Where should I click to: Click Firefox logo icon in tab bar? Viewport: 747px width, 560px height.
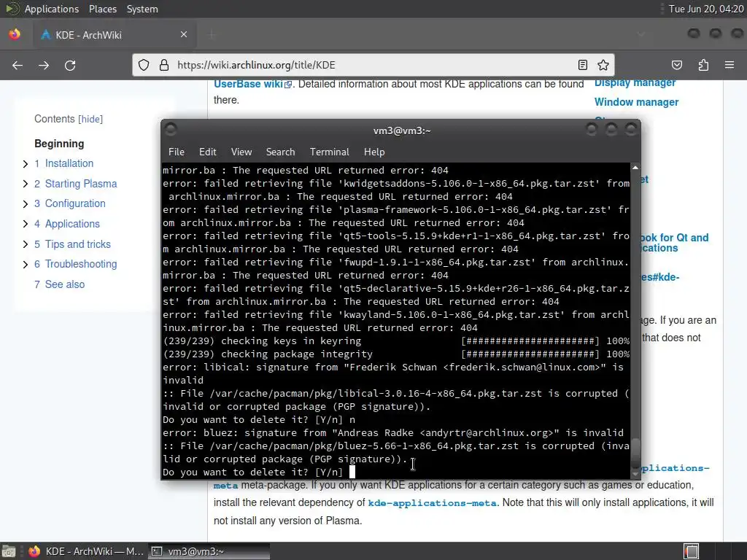tap(15, 34)
